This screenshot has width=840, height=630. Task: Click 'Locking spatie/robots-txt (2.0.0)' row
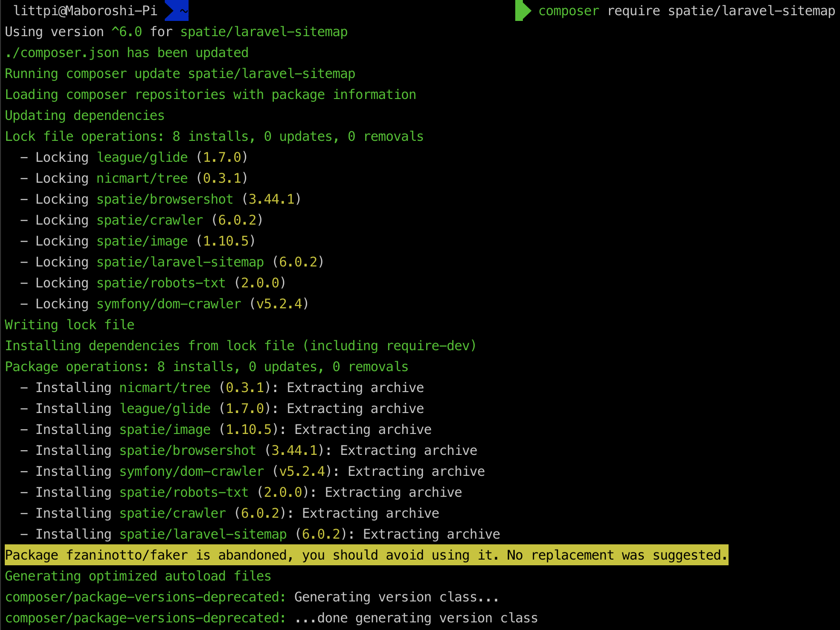[x=153, y=283]
